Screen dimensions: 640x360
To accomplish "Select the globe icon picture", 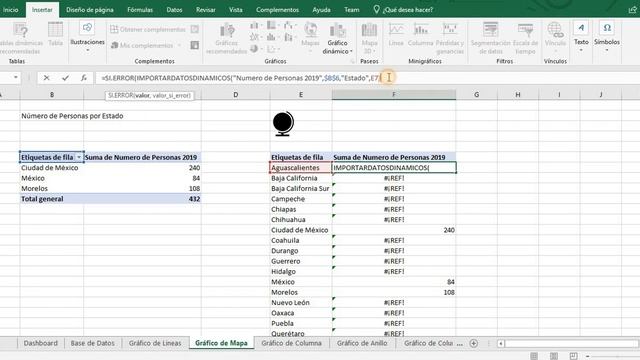I will pyautogui.click(x=282, y=123).
